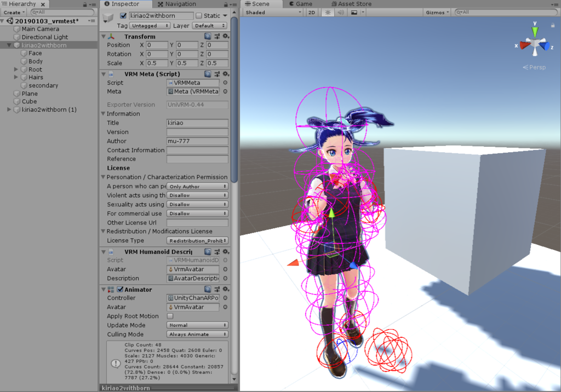The width and height of the screenshot is (561, 392).
Task: Open Violent acts Disallow dropdown
Action: [x=197, y=195]
